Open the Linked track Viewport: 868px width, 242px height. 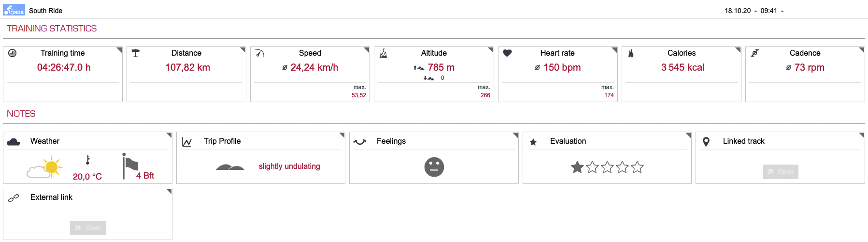[x=780, y=172]
